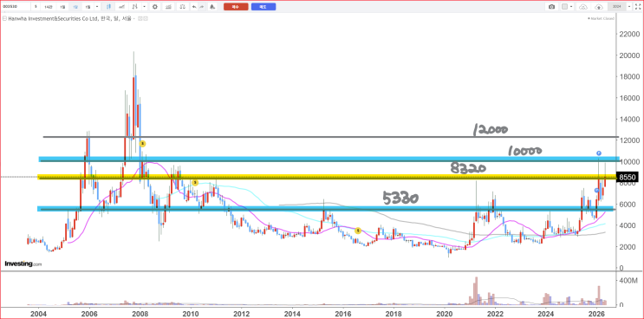Select the 1시간 hourly interval button

49,7
